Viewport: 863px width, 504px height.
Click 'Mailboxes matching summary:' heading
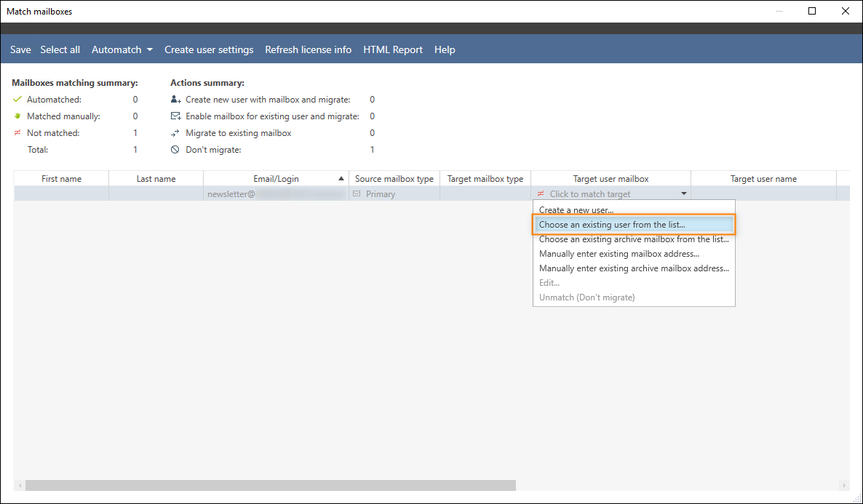[x=75, y=82]
